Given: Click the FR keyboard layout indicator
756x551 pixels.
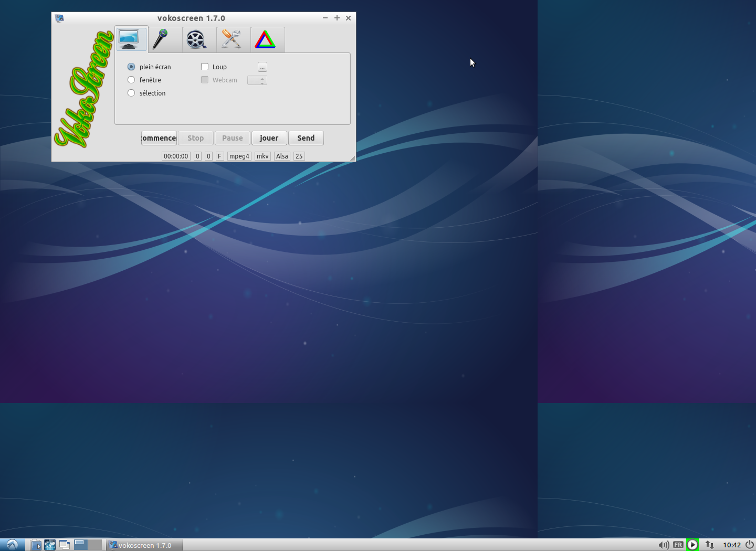Looking at the screenshot, I should click(x=678, y=545).
